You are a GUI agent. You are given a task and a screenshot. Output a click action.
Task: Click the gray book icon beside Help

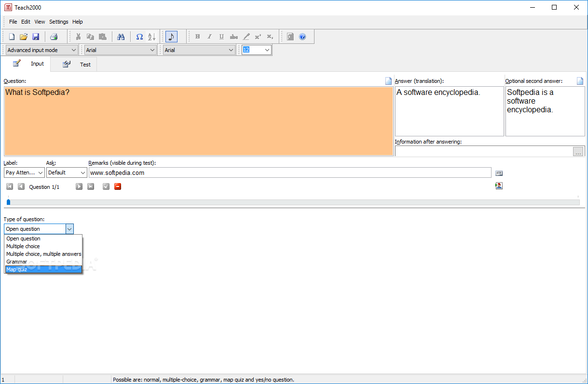[x=290, y=37]
